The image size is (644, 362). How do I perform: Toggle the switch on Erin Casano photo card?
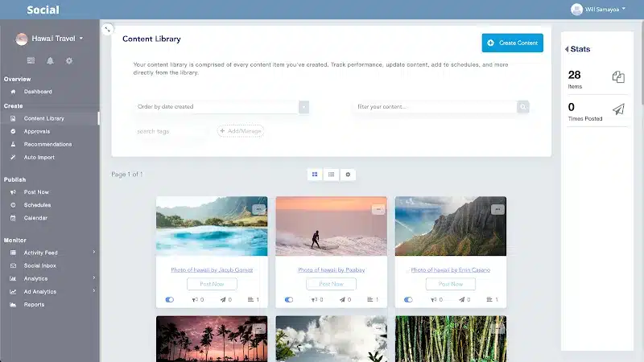click(x=408, y=299)
